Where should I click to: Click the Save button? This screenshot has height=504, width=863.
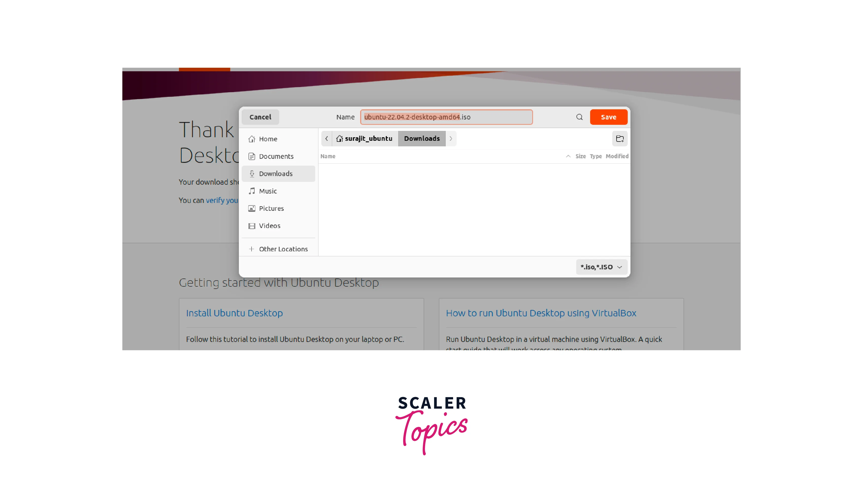(608, 117)
